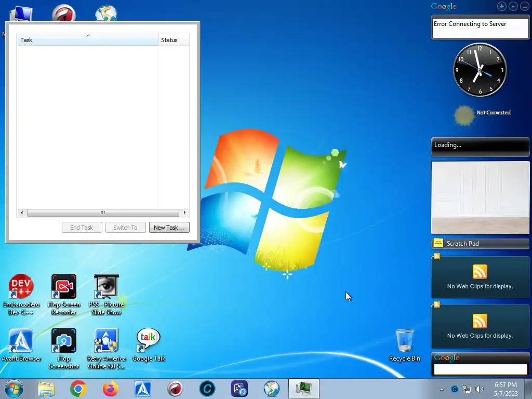Image resolution: width=532 pixels, height=399 pixels.
Task: Click the red Comodo Dragon desktop icon at top
Action: click(64, 13)
